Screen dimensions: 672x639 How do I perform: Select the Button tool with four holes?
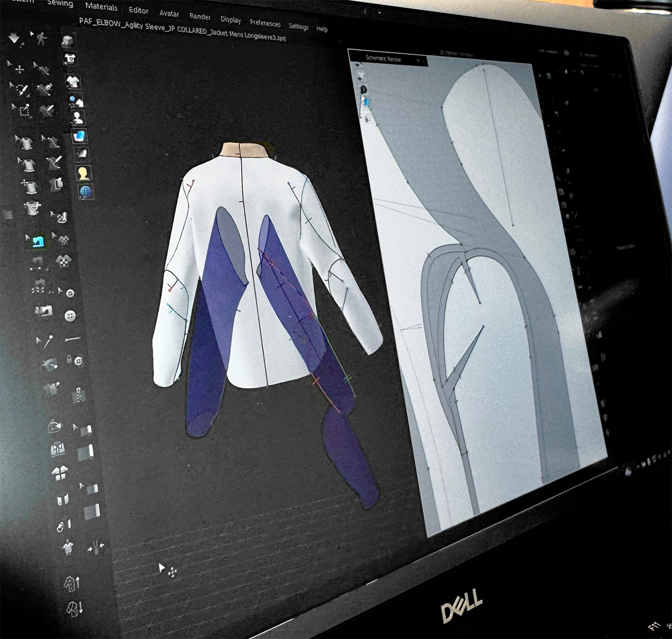[x=70, y=317]
